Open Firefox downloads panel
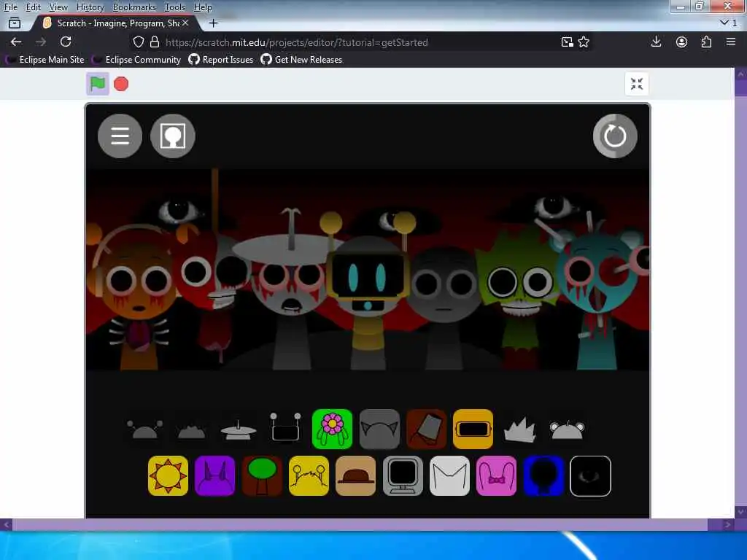This screenshot has width=747, height=560. 656,42
